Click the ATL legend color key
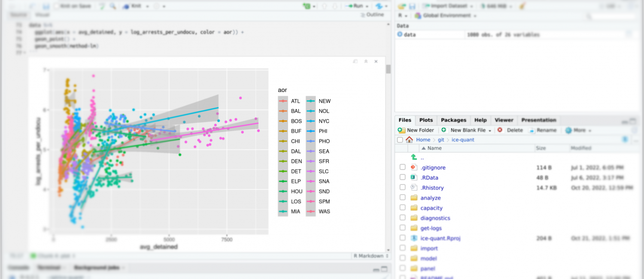This screenshot has height=279, width=644. (x=283, y=101)
